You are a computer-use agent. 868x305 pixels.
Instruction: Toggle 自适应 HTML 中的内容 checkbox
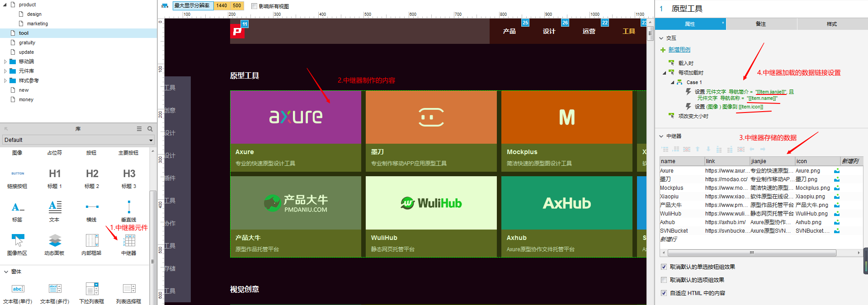pos(664,293)
